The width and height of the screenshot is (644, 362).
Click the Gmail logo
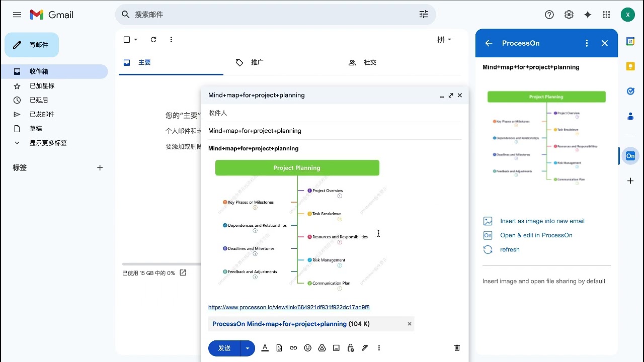coord(52,15)
